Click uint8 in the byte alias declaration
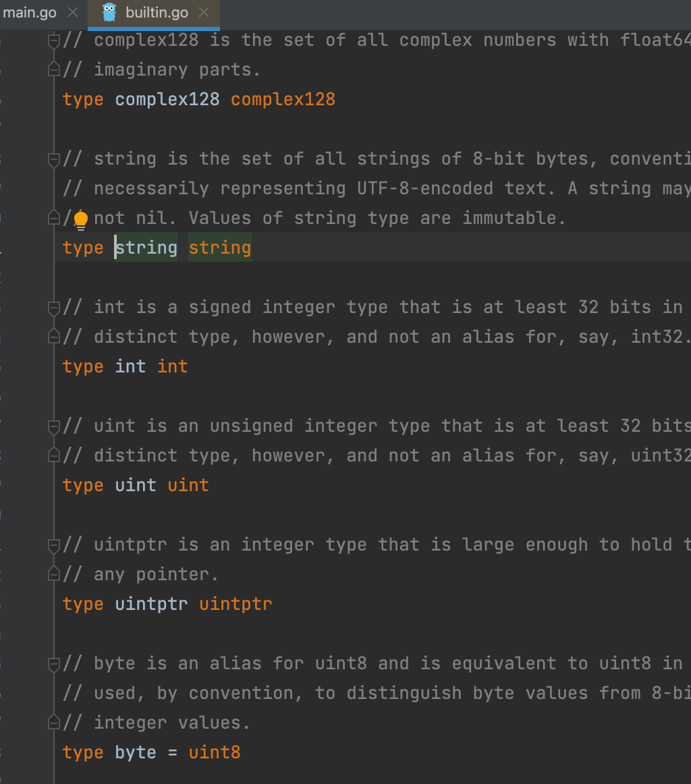 (215, 753)
